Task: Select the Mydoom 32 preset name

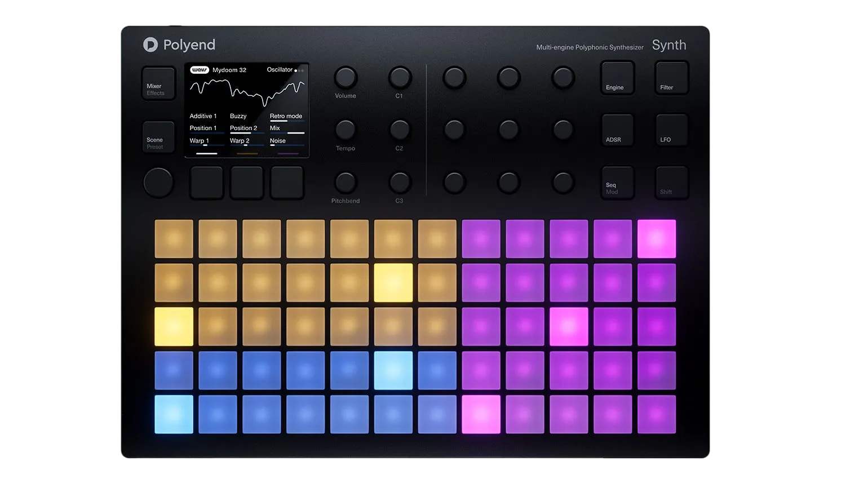Action: coord(229,70)
